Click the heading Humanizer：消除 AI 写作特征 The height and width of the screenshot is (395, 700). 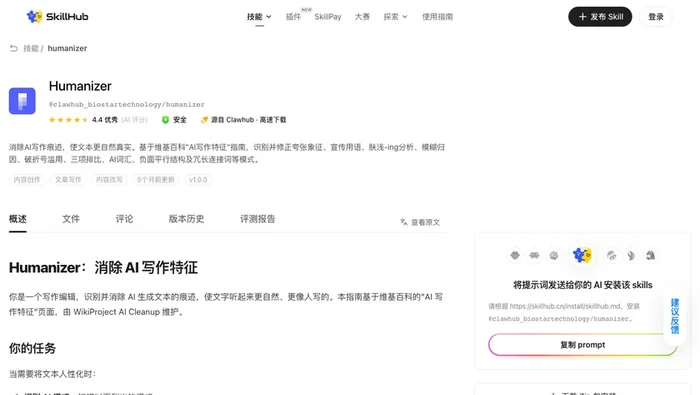(104, 267)
